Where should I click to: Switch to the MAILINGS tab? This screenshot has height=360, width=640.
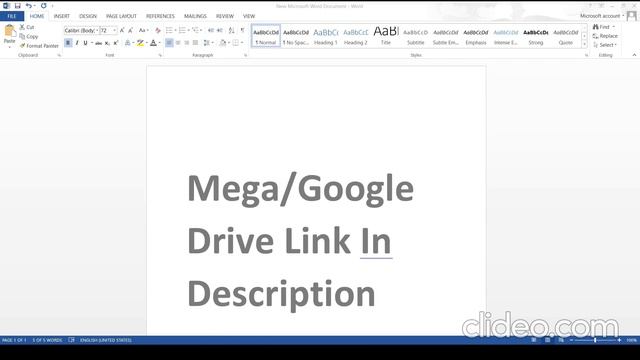(195, 16)
